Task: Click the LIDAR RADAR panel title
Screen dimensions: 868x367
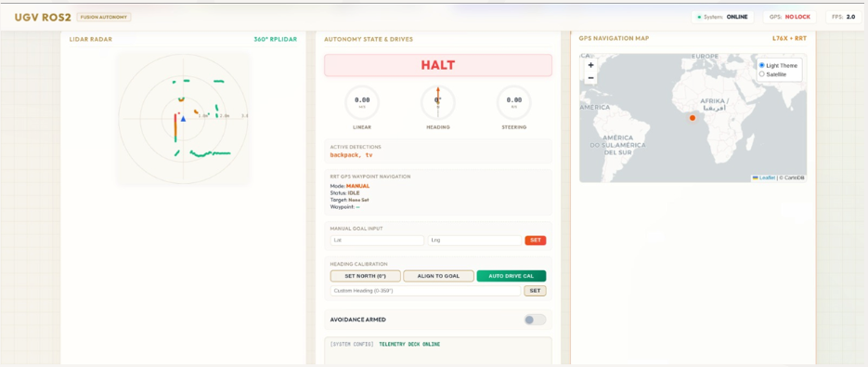Action: 91,39
